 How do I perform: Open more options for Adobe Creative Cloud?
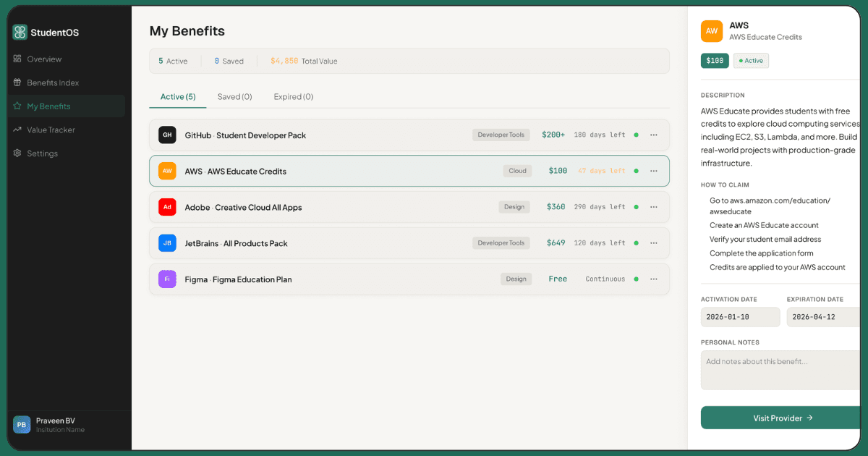(x=654, y=206)
